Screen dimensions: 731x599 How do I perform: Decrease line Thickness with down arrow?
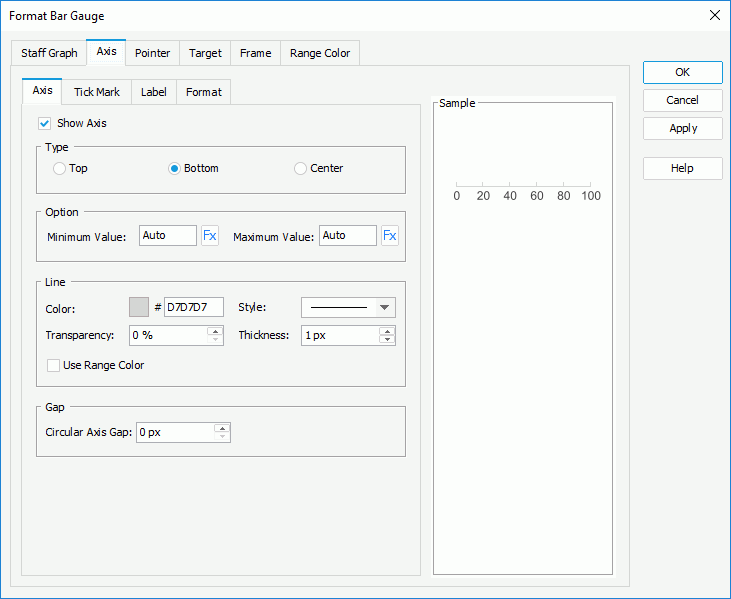click(x=387, y=340)
